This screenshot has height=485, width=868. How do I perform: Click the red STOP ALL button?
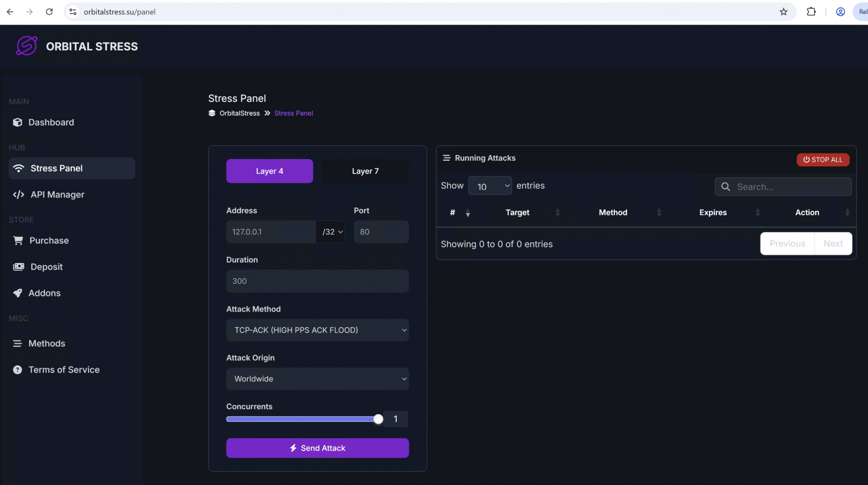823,160
